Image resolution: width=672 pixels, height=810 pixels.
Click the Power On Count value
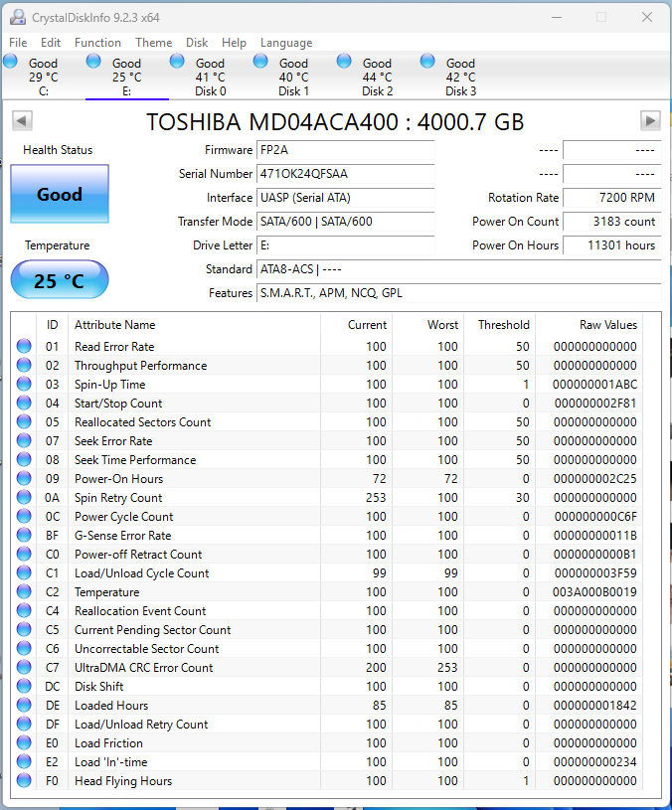tap(612, 221)
